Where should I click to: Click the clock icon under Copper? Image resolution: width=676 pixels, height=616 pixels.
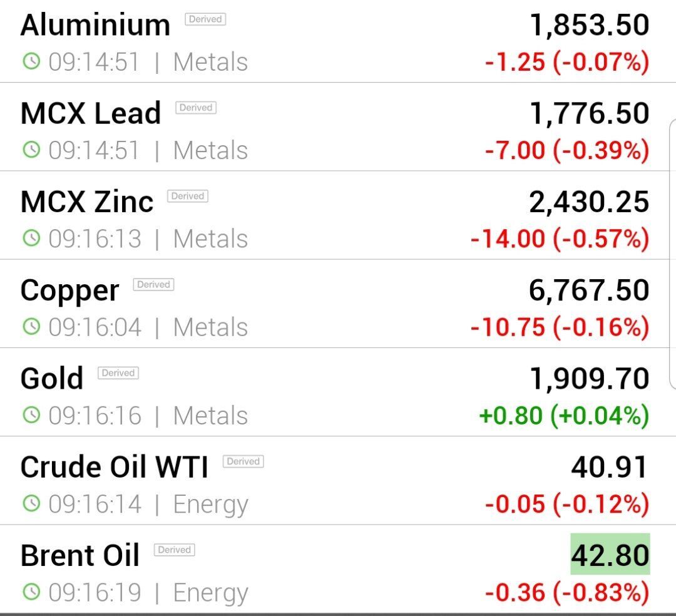pyautogui.click(x=31, y=326)
